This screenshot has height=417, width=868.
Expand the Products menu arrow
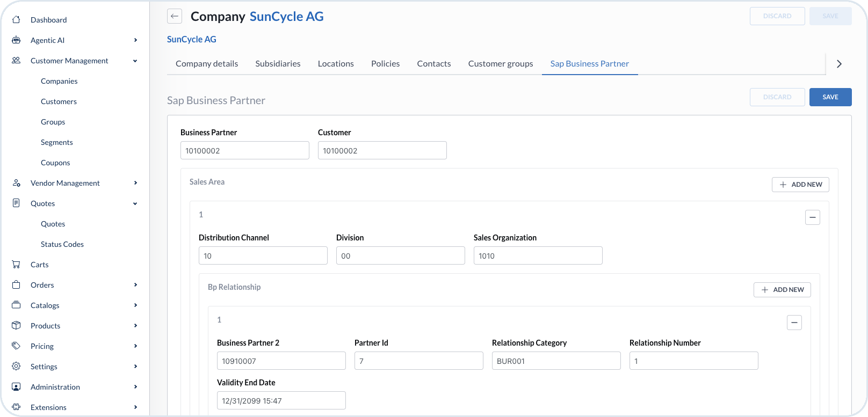(x=135, y=326)
